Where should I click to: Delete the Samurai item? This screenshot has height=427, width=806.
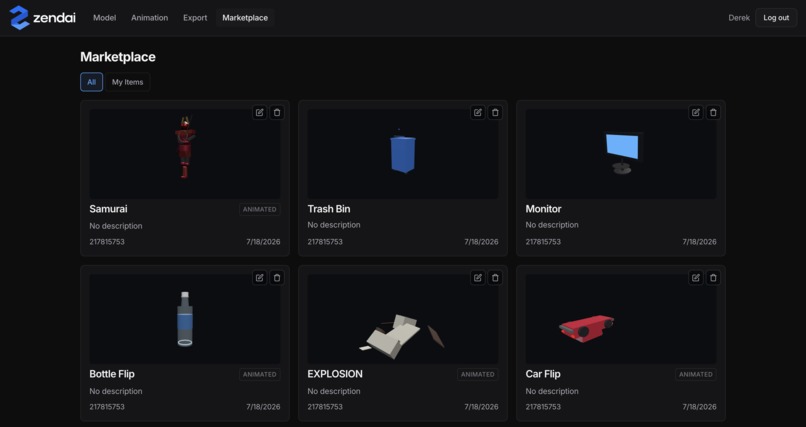click(x=277, y=113)
